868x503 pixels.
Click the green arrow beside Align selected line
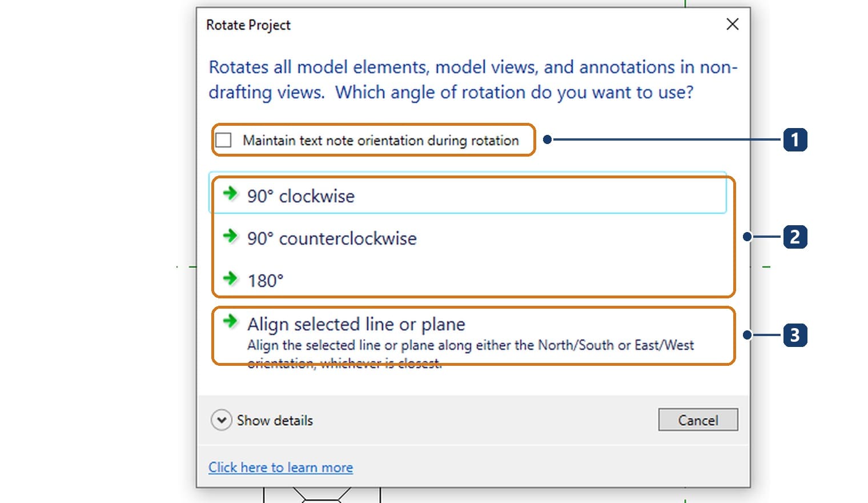pyautogui.click(x=230, y=321)
